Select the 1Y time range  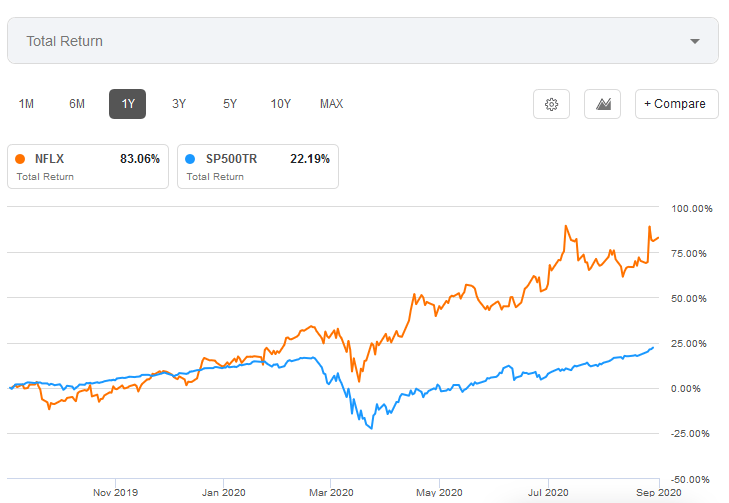tap(127, 104)
